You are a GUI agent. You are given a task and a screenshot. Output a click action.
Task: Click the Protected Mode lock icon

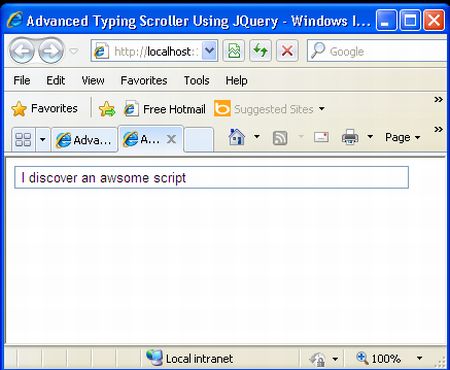(x=317, y=359)
